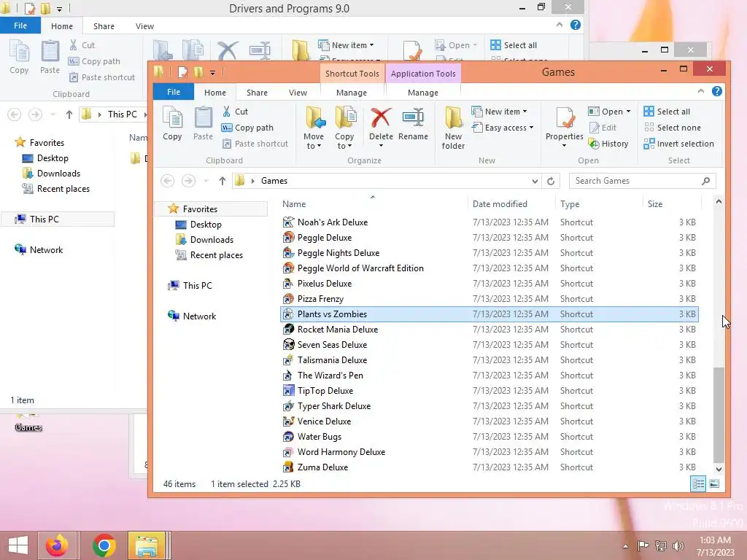
Task: Refresh the Games folder view
Action: (551, 181)
